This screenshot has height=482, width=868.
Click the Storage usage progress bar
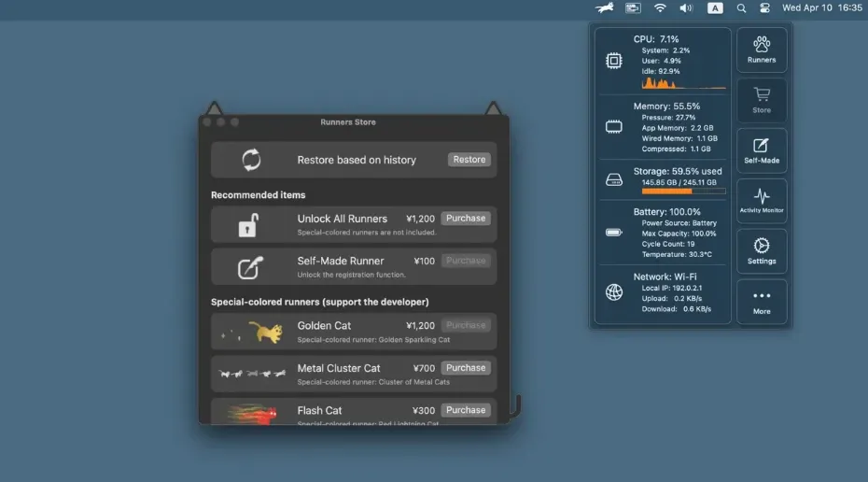[x=683, y=191]
